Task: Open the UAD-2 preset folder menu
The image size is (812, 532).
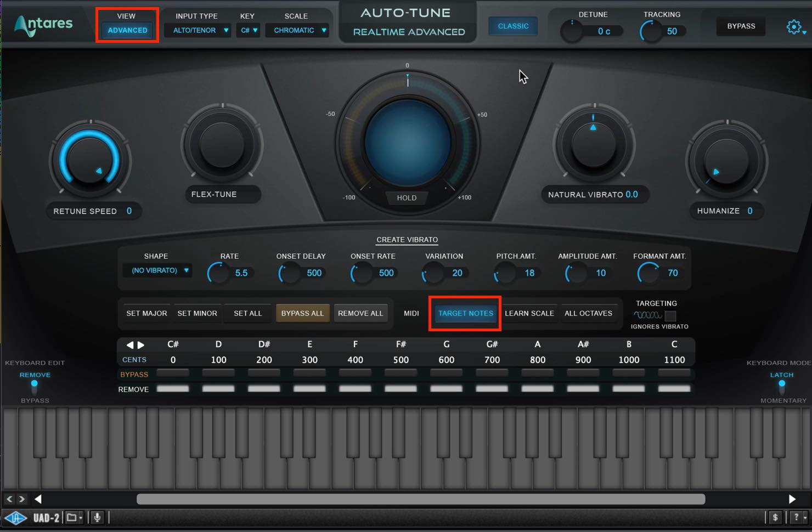Action: [74, 518]
